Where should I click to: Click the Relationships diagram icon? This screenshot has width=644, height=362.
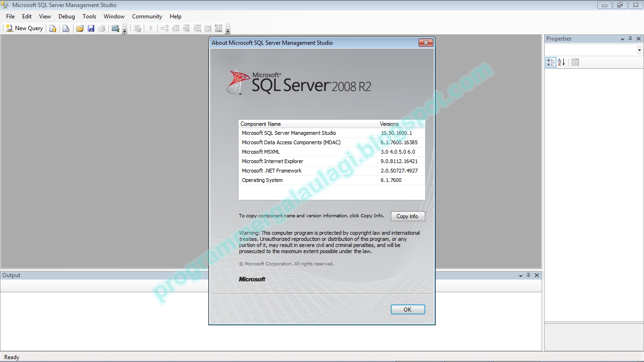[x=165, y=28]
